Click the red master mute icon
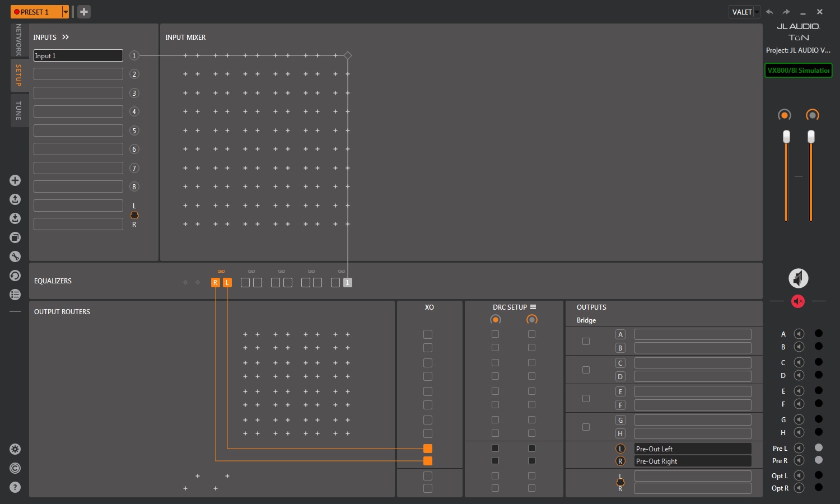 798,301
